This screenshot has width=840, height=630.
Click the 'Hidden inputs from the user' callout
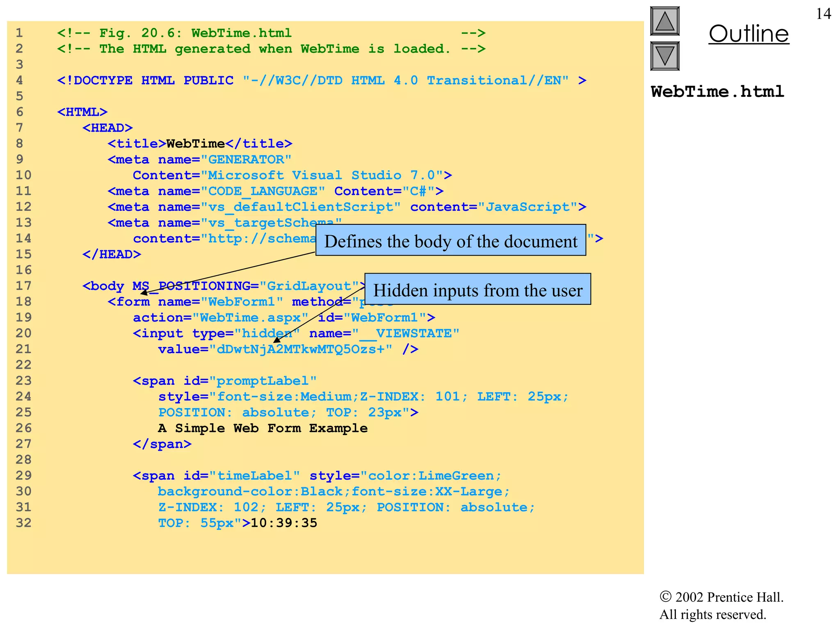[478, 289]
